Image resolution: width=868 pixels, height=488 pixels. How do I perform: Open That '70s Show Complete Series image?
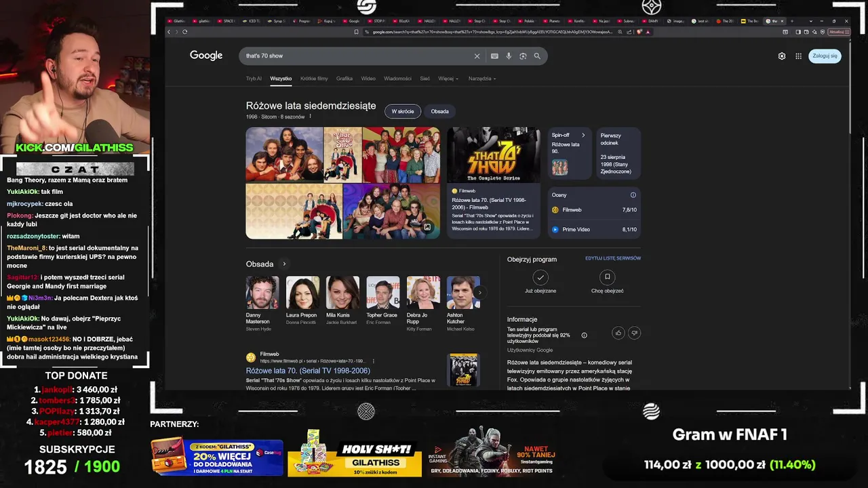tap(494, 155)
